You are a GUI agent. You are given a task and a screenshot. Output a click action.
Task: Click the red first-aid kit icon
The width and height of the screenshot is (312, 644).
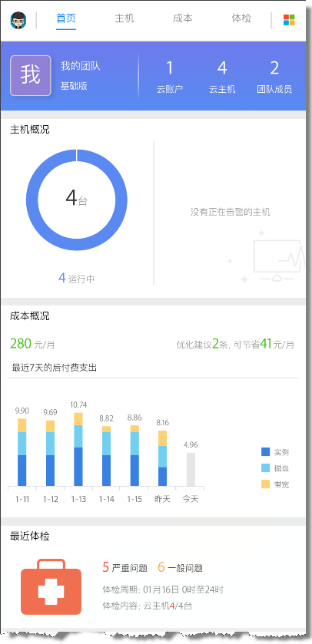point(51,586)
